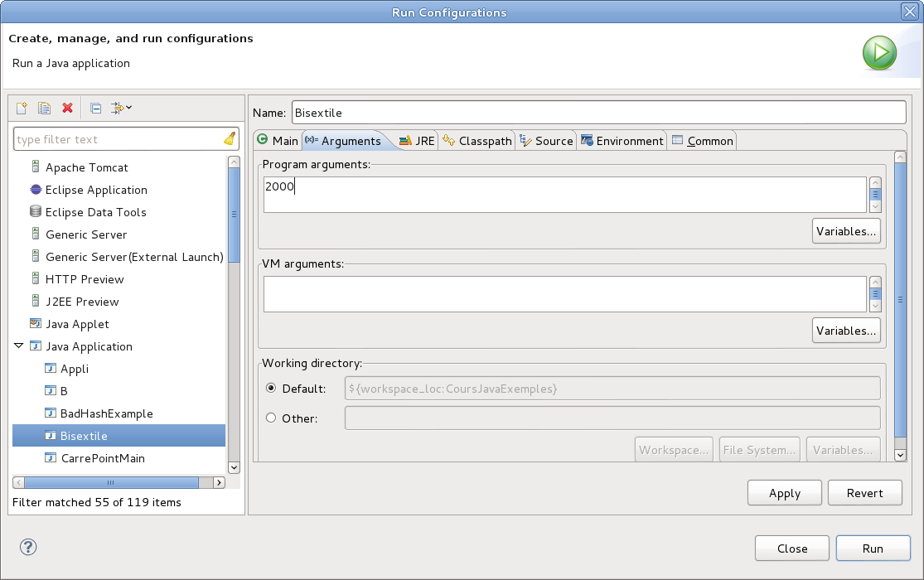Click arguments panel vertical scrollbar thumb
The image size is (924, 580).
click(x=900, y=300)
